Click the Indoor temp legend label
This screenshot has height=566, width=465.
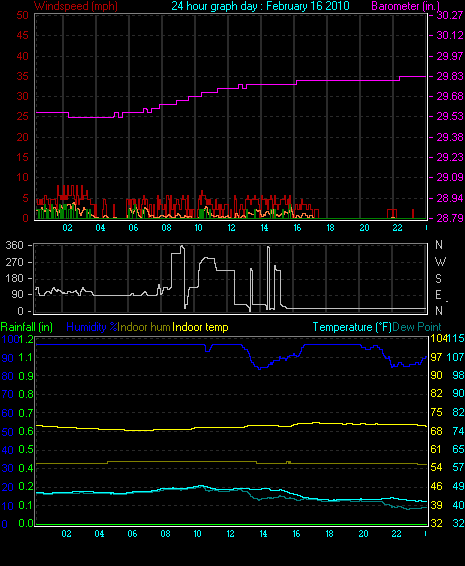pyautogui.click(x=200, y=327)
